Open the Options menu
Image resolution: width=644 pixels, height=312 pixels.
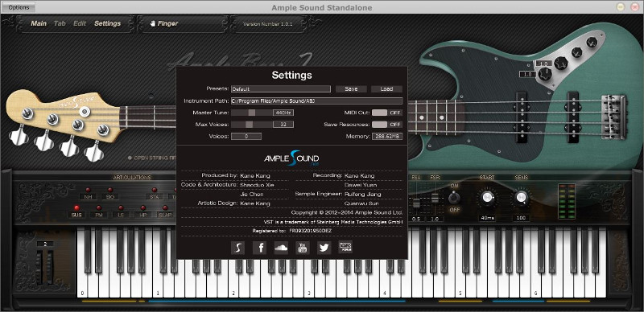[19, 7]
